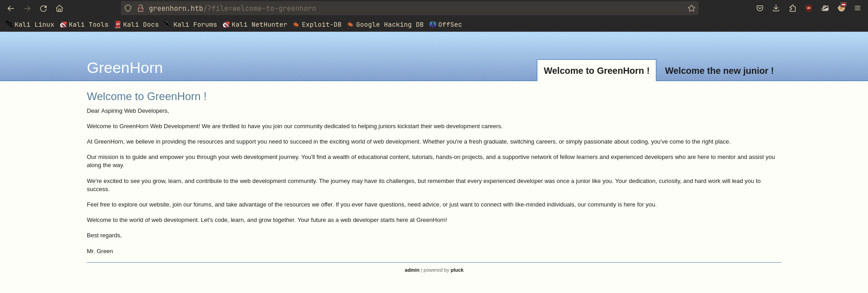Open the Extensions puzzle icon
This screenshot has width=868, height=293.
tap(792, 8)
